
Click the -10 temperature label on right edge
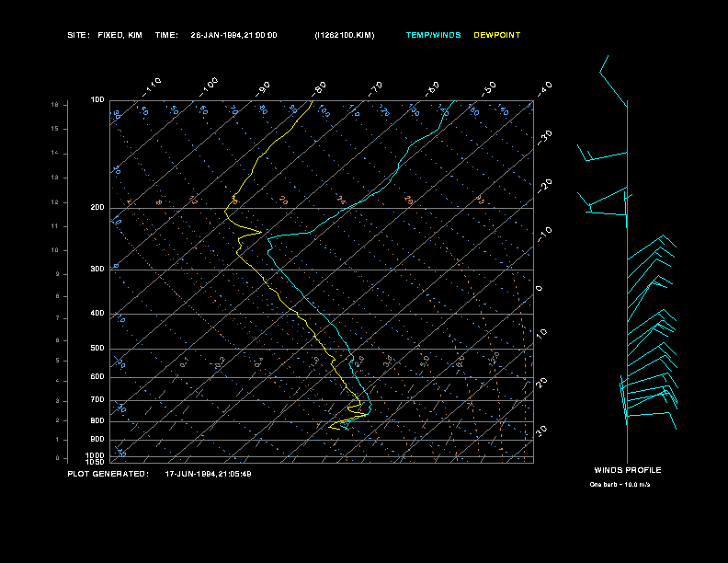pyautogui.click(x=544, y=235)
